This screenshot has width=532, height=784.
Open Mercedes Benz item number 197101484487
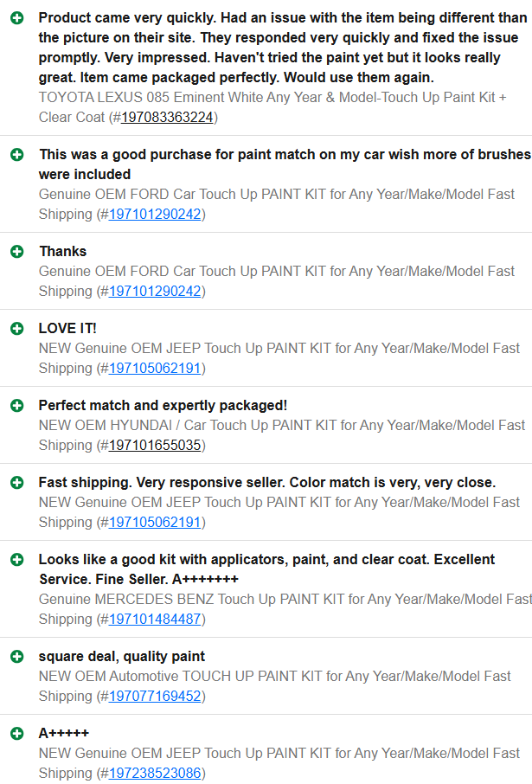155,620
